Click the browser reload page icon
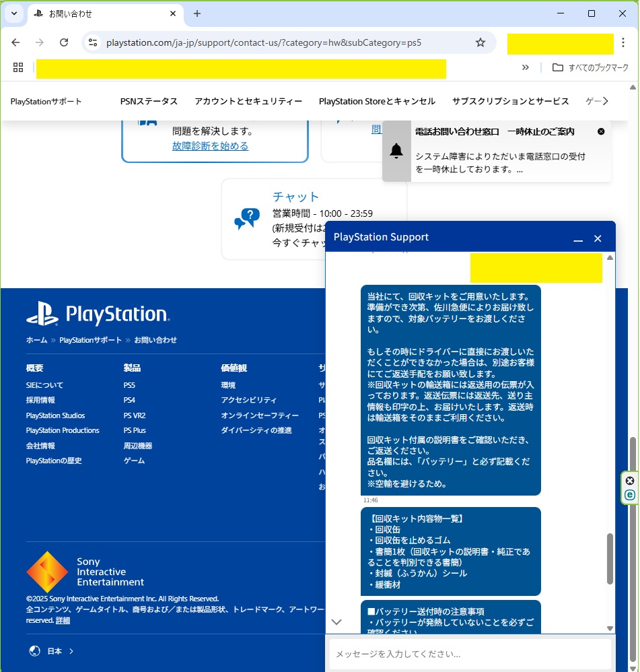This screenshot has height=672, width=640. click(64, 42)
